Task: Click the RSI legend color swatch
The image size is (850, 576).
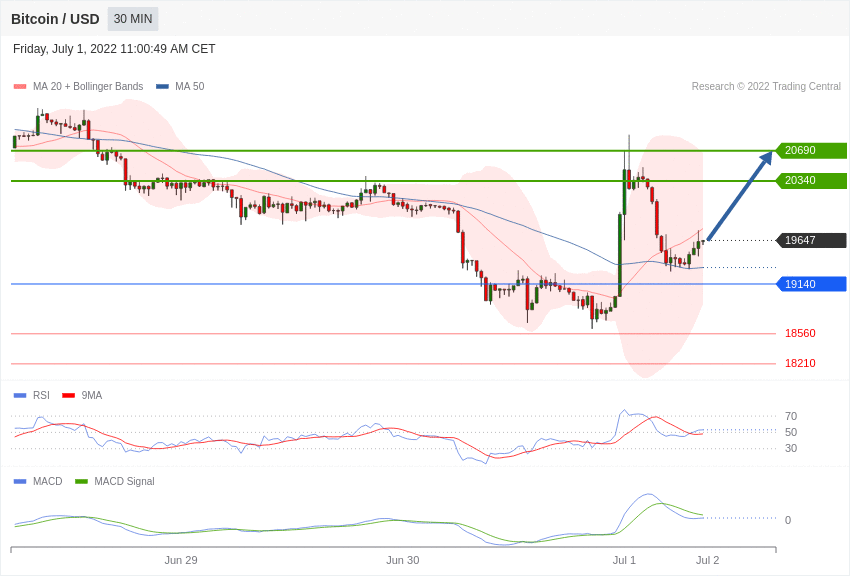Action: [20, 396]
